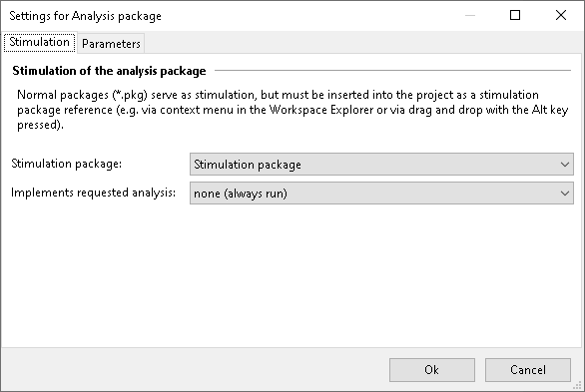Screen dimensions: 585x392
Task: Click the Normal packages (*.pkg) description text
Action: click(292, 110)
